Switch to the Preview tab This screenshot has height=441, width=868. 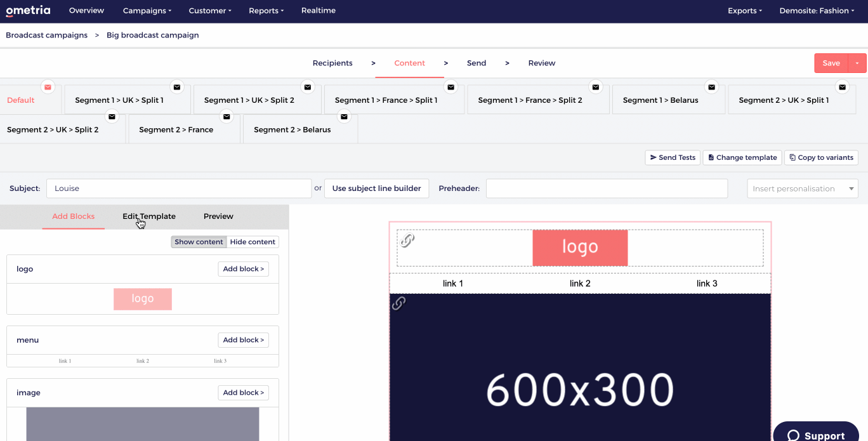point(218,216)
